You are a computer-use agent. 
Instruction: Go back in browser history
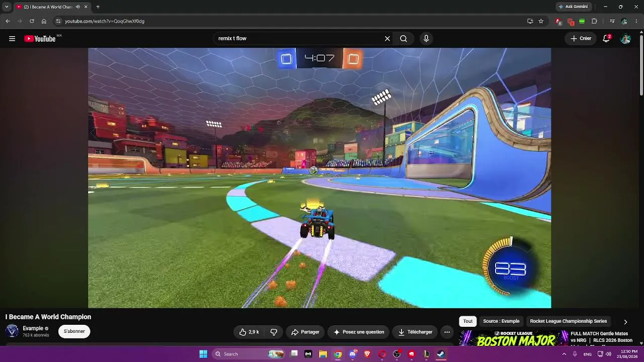coord(8,21)
